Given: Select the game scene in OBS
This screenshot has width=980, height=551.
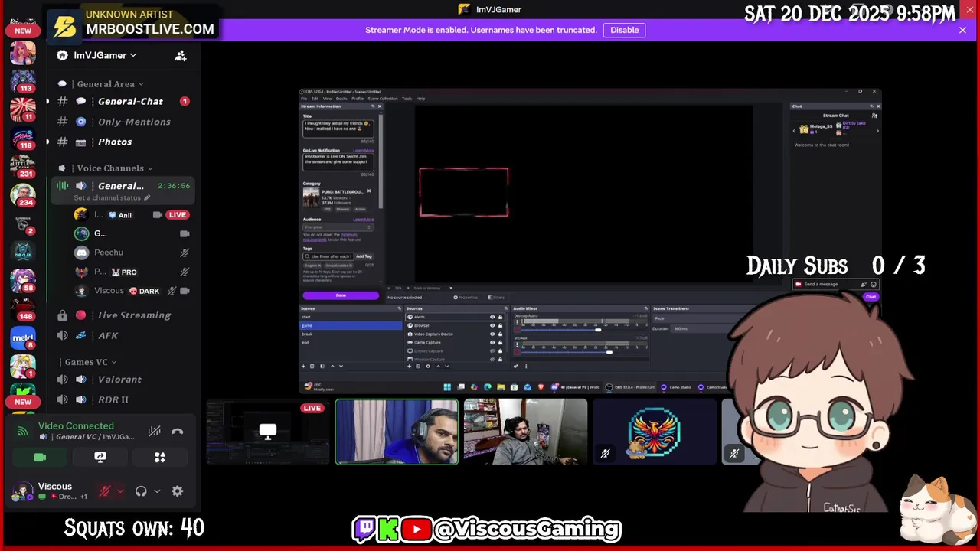Looking at the screenshot, I should [351, 325].
